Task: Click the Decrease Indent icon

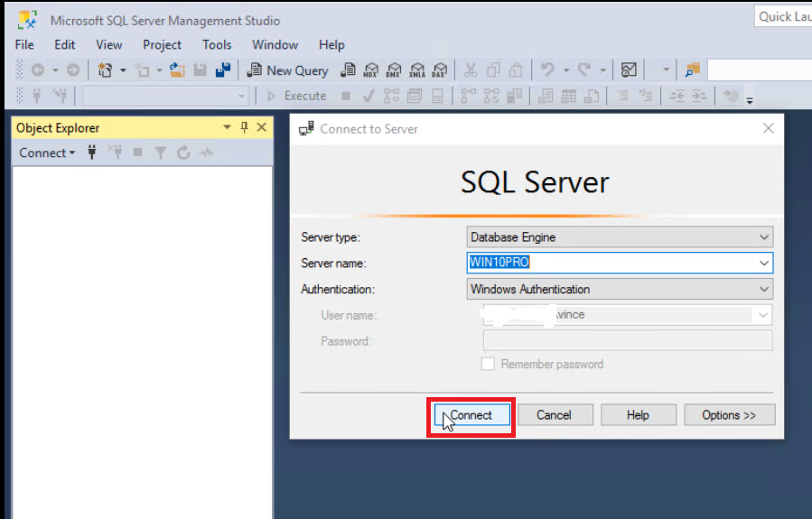Action: [677, 96]
